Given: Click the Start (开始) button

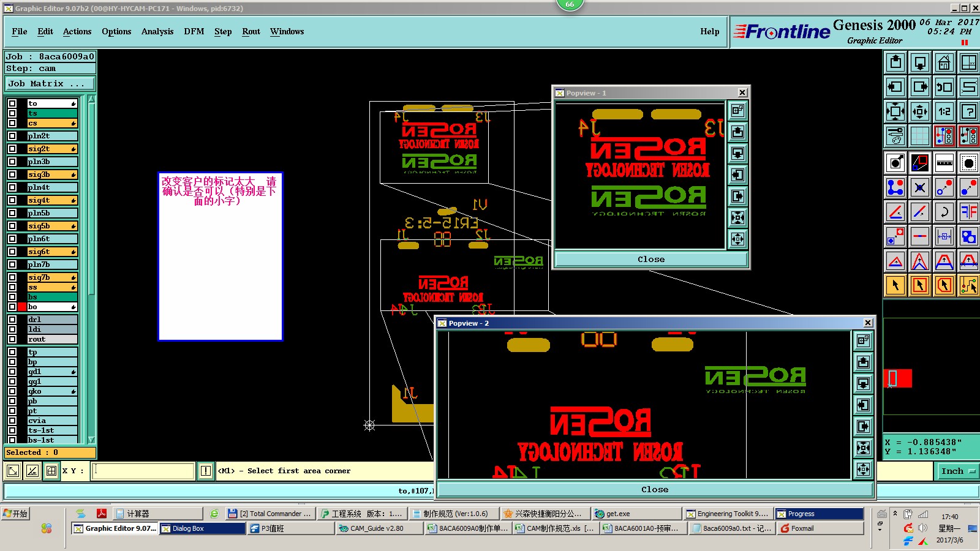Looking at the screenshot, I should coord(16,514).
